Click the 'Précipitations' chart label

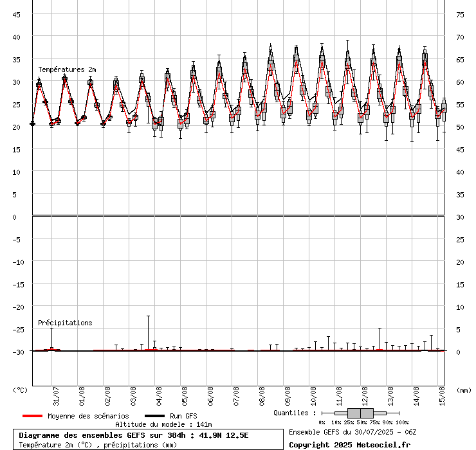pos(65,323)
